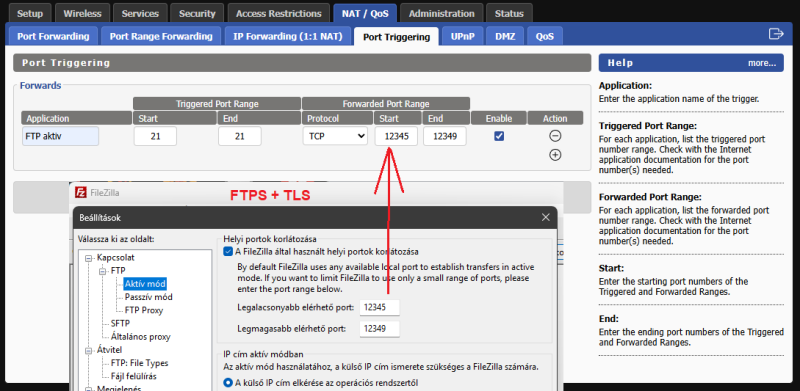Click 'Válassza ki az oldalt:' label
This screenshot has width=800, height=391.
116,239
